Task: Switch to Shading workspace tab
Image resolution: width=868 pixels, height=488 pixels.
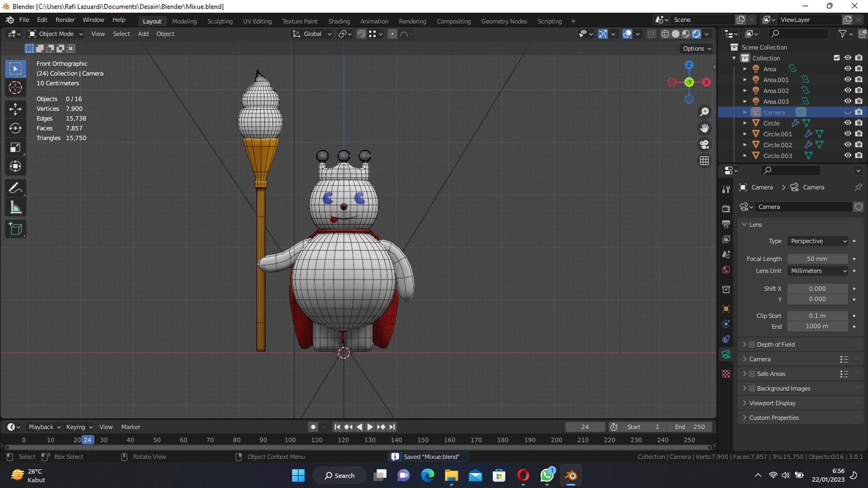Action: [339, 21]
